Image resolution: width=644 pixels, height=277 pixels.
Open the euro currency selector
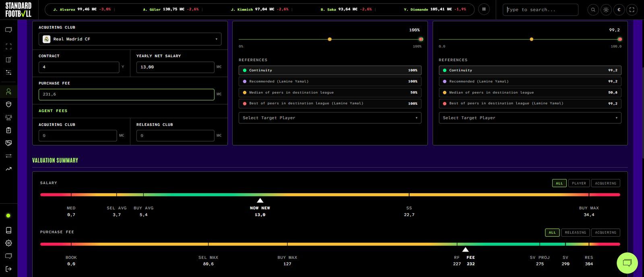pyautogui.click(x=619, y=10)
